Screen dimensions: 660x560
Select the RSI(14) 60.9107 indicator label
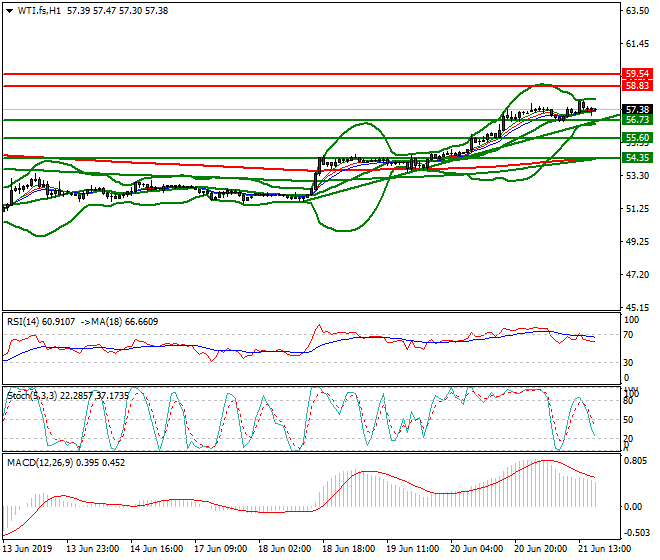pos(41,322)
